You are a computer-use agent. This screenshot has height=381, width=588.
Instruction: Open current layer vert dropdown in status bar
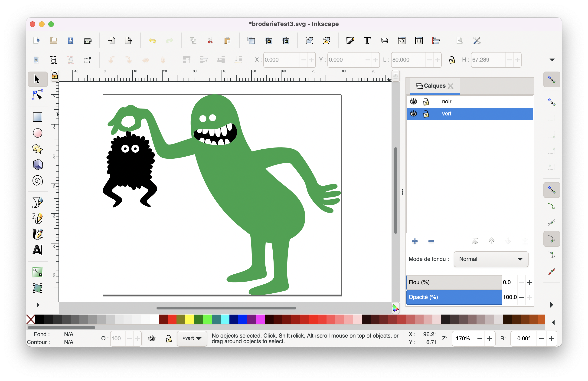[x=192, y=338]
